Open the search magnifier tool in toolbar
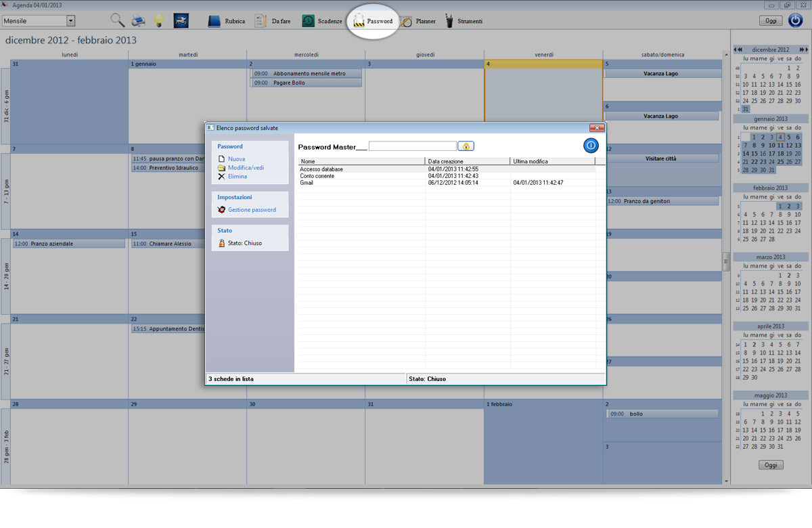The image size is (812, 528). pos(118,20)
